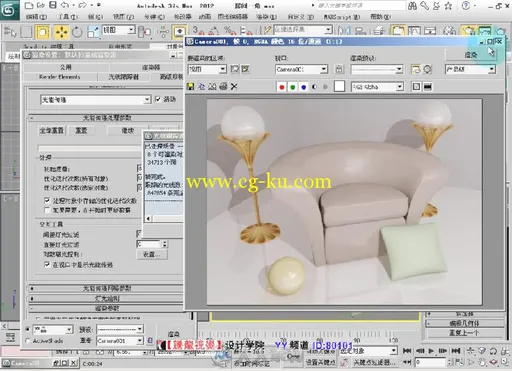Open the RGB Alpha channel dropdown

[x=378, y=87]
